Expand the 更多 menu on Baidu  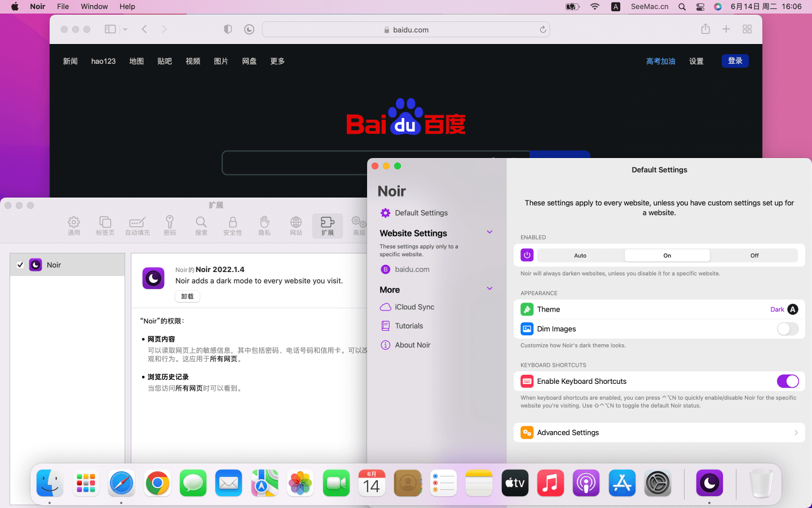point(277,61)
